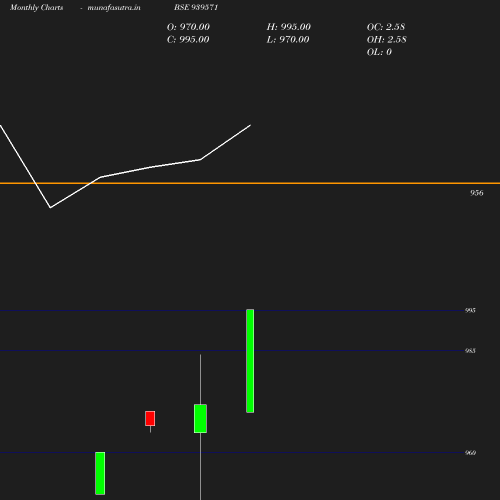500x500 pixels.
Task: Click the green candle below the 960 line
Action: click(100, 473)
